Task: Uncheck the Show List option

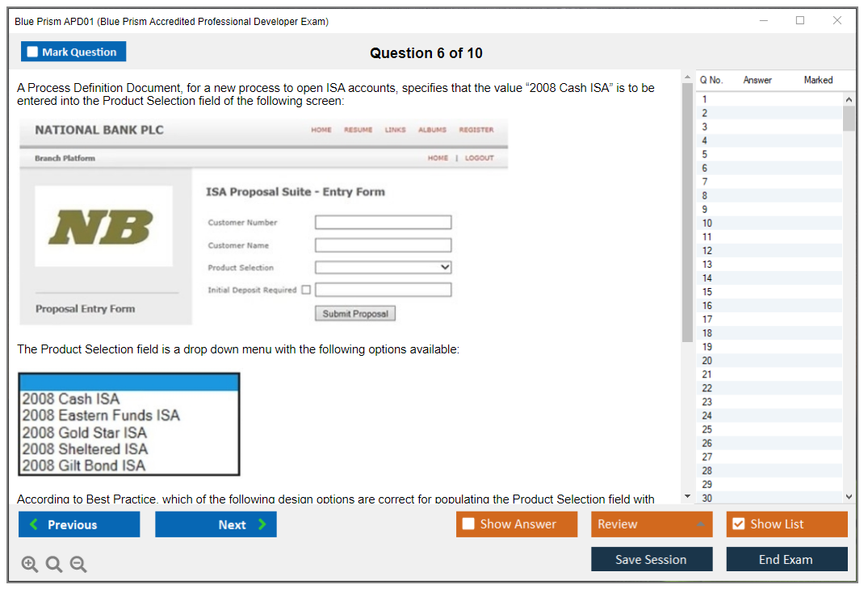Action: click(738, 524)
